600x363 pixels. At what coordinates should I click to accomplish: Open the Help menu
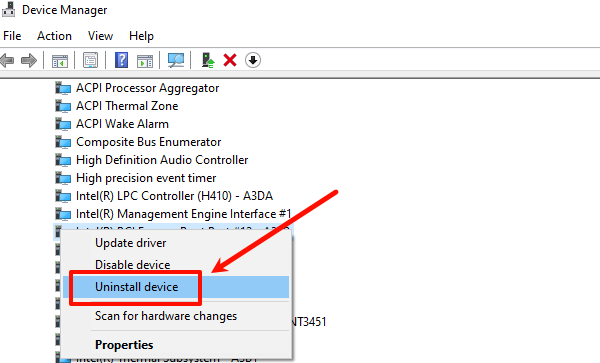(x=141, y=36)
